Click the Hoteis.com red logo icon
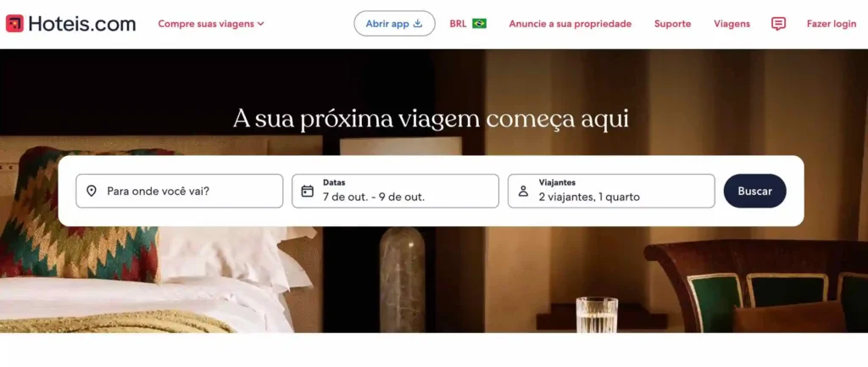The width and height of the screenshot is (868, 367). 14,24
